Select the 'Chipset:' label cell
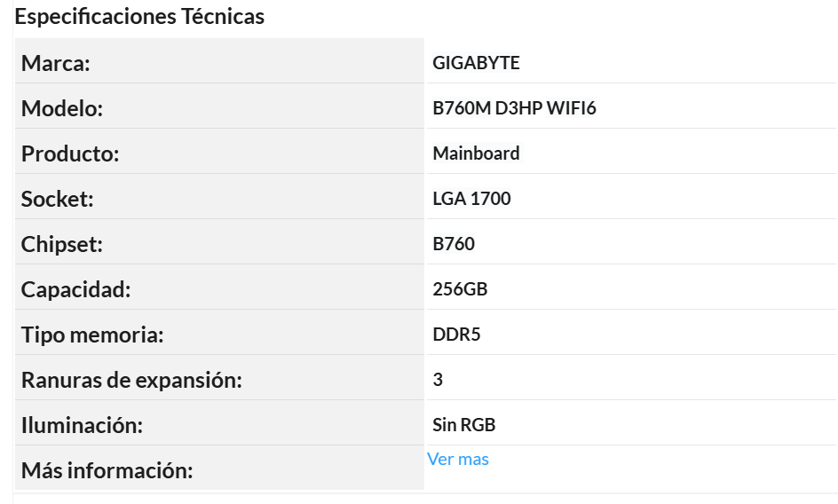Screen dimensions: 838x504 (219, 242)
